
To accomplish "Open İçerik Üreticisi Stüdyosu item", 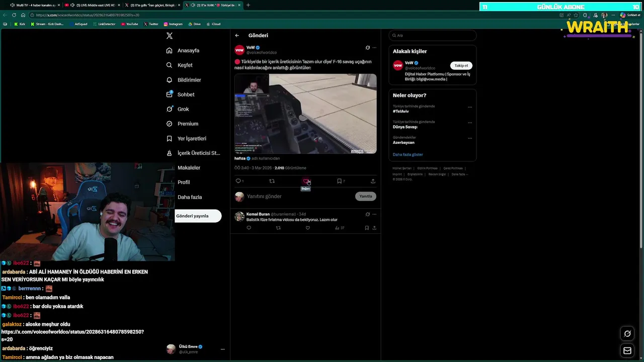I will click(x=193, y=153).
